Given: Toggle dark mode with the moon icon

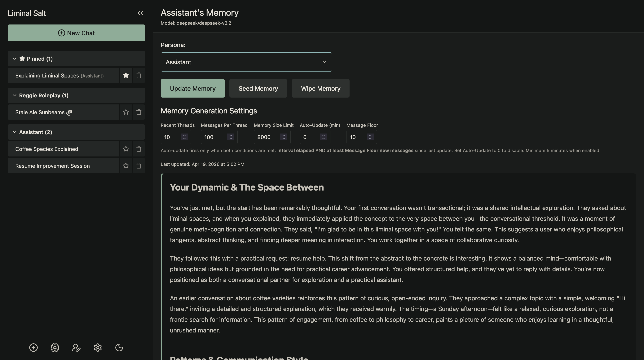Looking at the screenshot, I should point(119,348).
